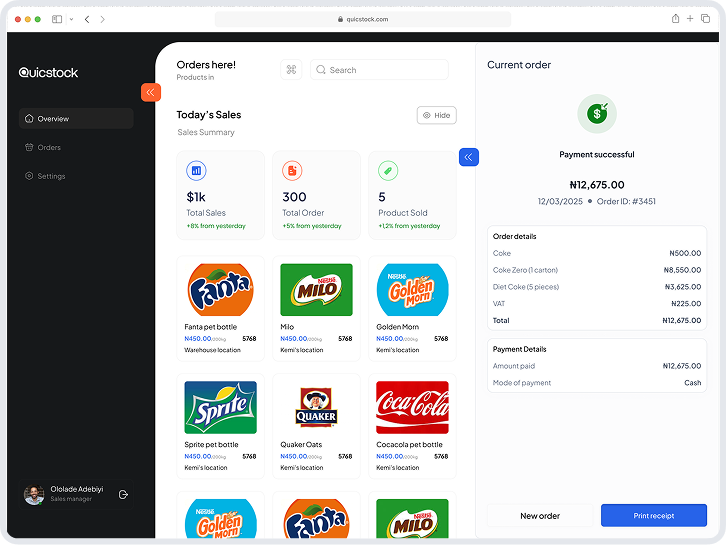Click the payment successful dollar icon
The image size is (726, 545).
click(597, 114)
